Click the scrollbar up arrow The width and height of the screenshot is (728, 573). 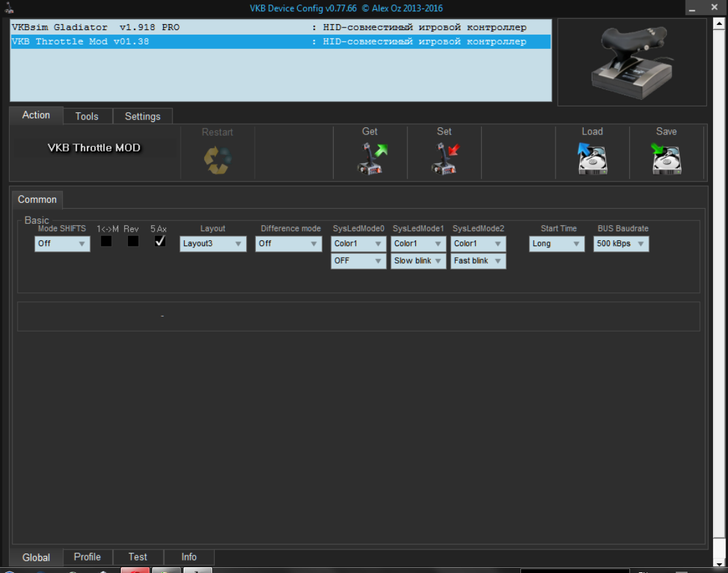719,23
